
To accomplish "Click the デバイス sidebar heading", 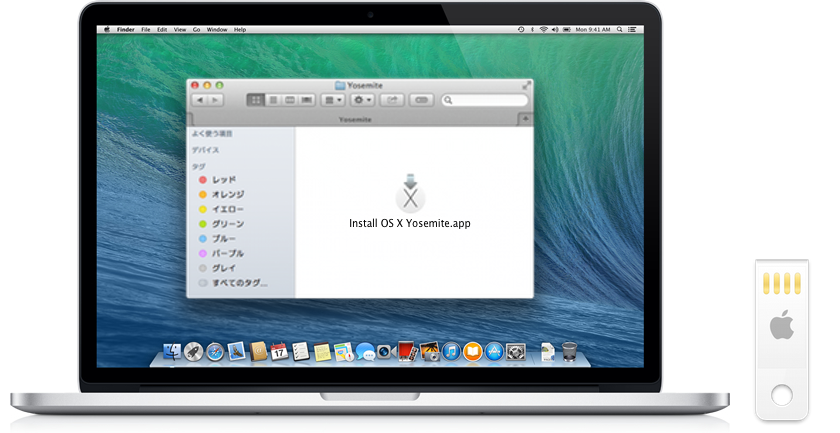I will pyautogui.click(x=205, y=150).
